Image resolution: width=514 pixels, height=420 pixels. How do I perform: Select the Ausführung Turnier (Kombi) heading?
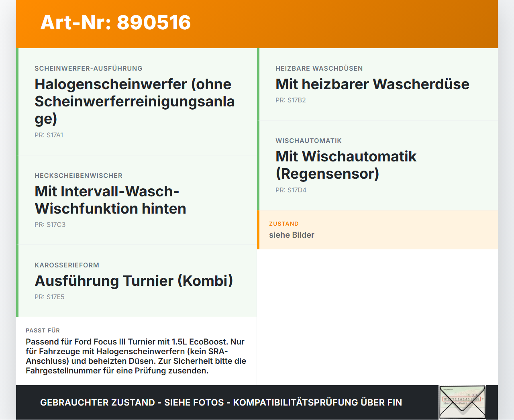(134, 281)
